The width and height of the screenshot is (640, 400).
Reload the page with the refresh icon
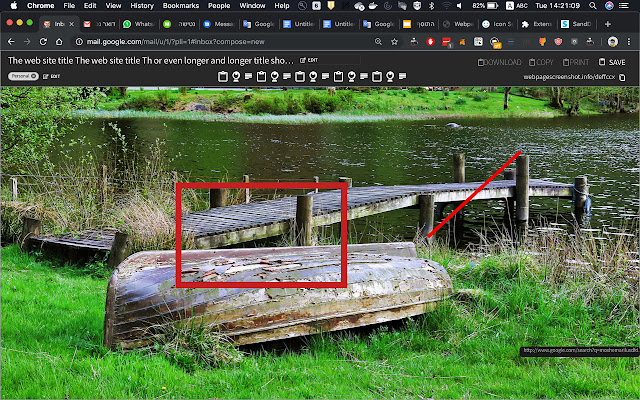pos(43,42)
